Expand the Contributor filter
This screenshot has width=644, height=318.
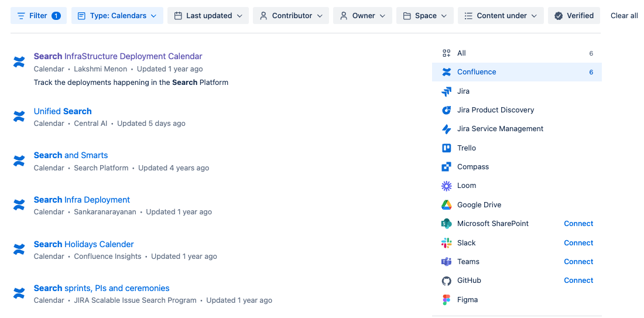click(x=291, y=16)
